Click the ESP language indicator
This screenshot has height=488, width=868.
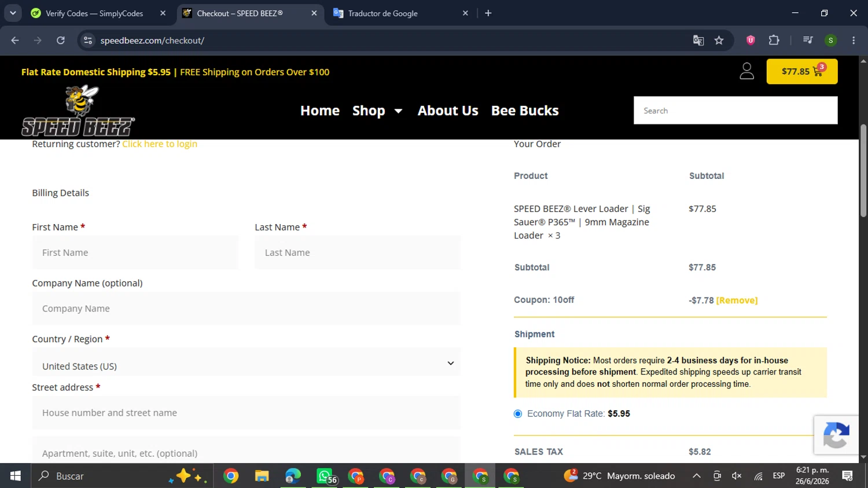(x=779, y=476)
